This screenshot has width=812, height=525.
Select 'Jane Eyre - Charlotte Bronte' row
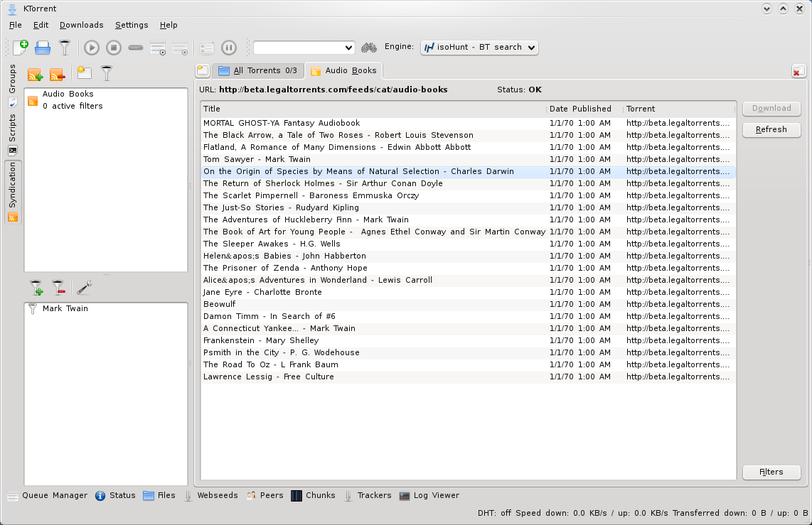click(x=468, y=292)
